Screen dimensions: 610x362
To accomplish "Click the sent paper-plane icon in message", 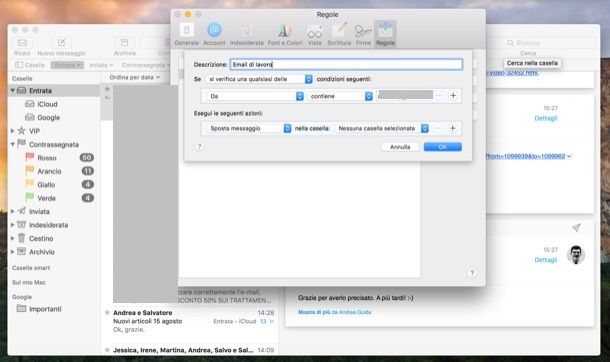I will click(x=576, y=227).
